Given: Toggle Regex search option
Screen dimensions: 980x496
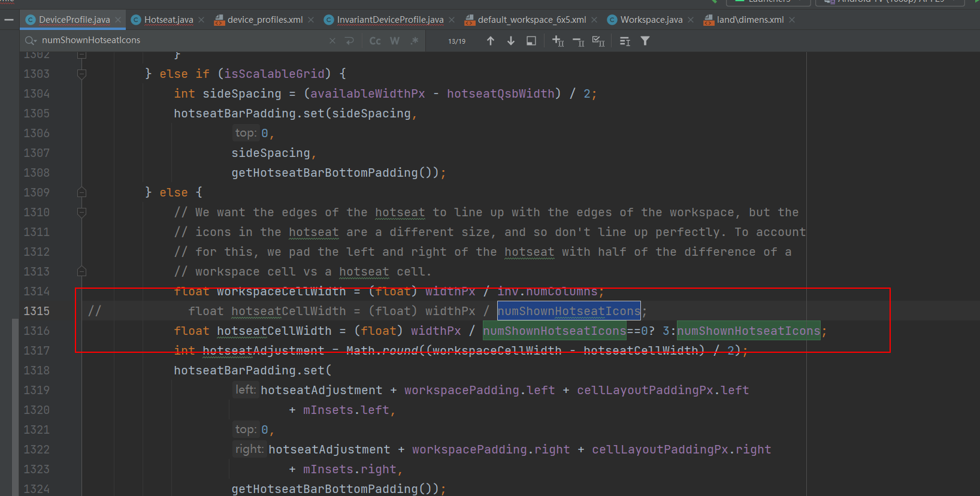Looking at the screenshot, I should 415,41.
